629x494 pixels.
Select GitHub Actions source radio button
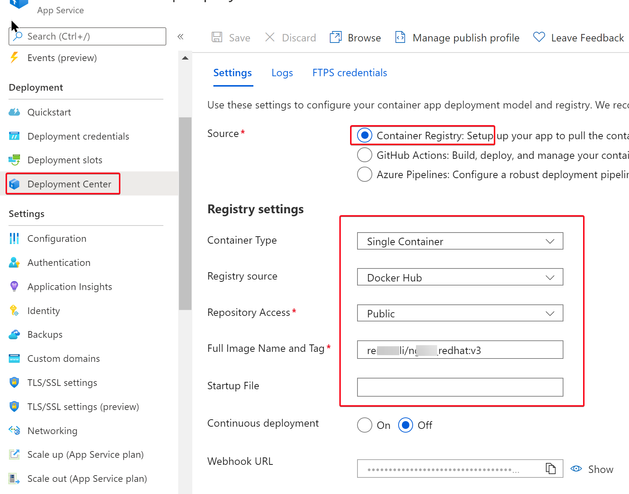(365, 155)
